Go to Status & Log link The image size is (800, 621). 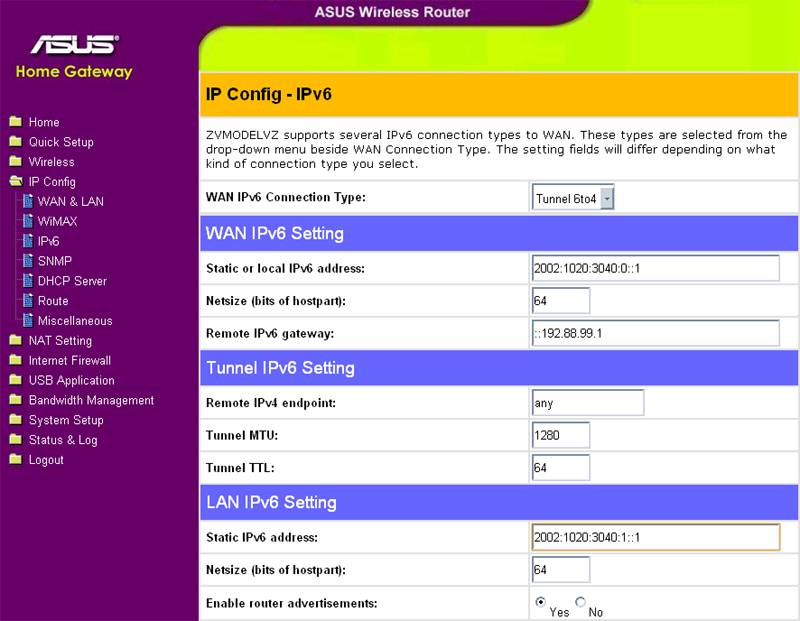[63, 440]
